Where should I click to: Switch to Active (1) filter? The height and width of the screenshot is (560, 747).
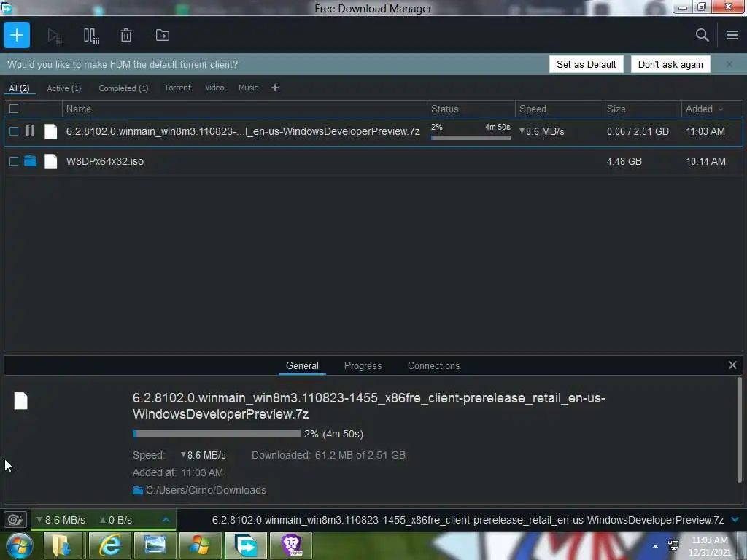[x=64, y=88]
